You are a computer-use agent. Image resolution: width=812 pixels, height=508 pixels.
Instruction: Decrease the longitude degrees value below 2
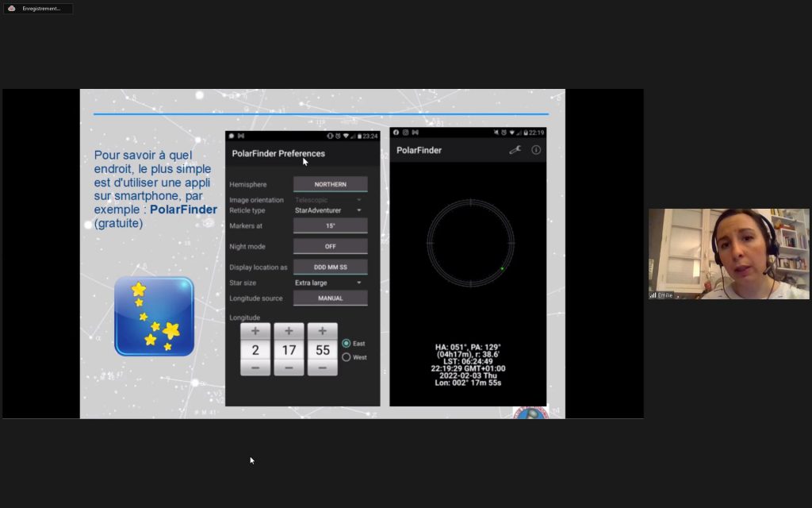255,368
